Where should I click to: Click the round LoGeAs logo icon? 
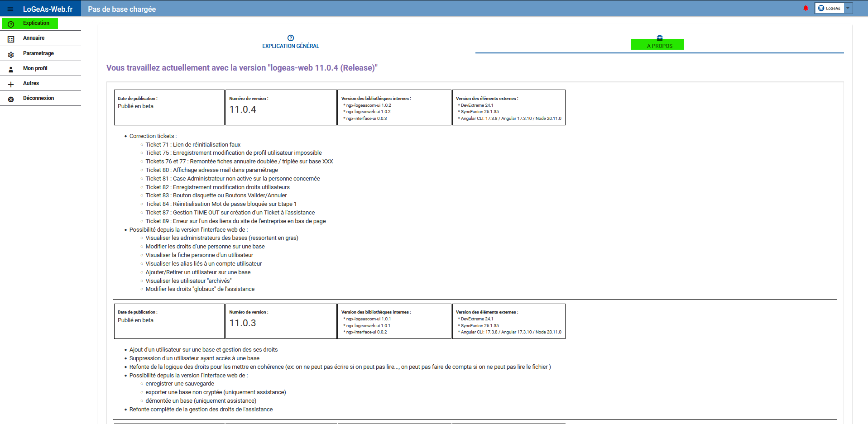pyautogui.click(x=821, y=8)
